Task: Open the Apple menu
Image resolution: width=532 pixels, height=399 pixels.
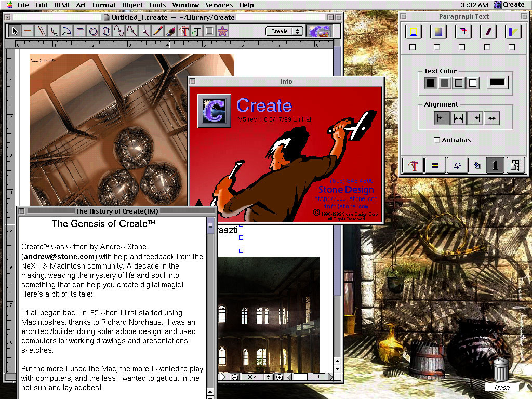Action: click(x=9, y=5)
